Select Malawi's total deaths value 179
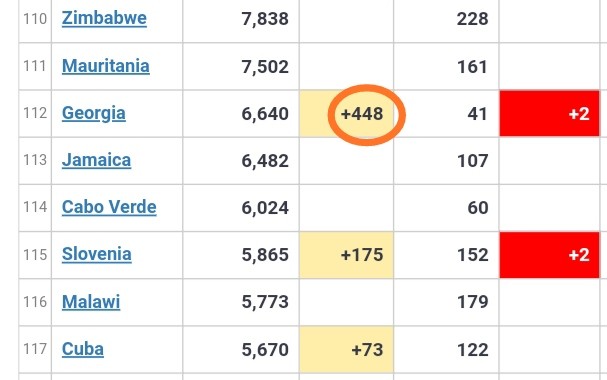The height and width of the screenshot is (380, 607). pos(473,302)
